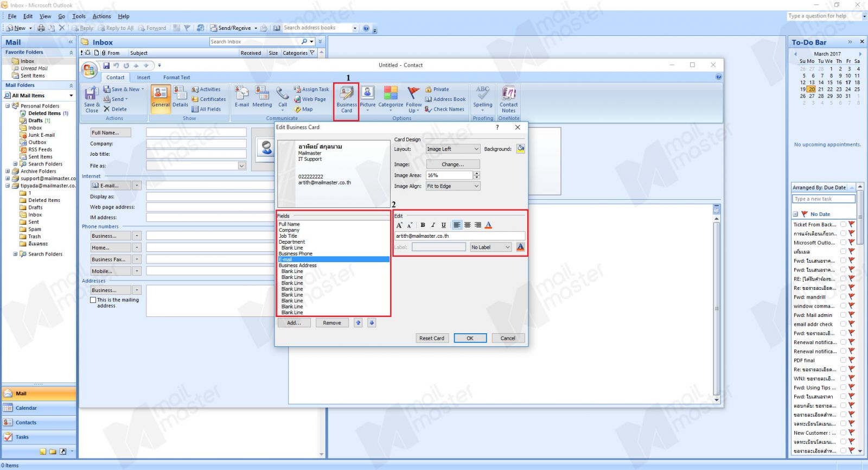Click the E-mail communicate icon

point(241,93)
